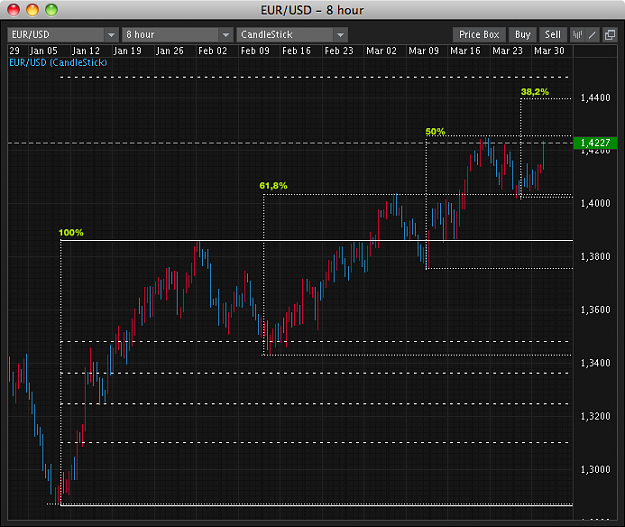Screen dimensions: 625x527
Task: Click the Jan 05 date label
Action: [44, 51]
